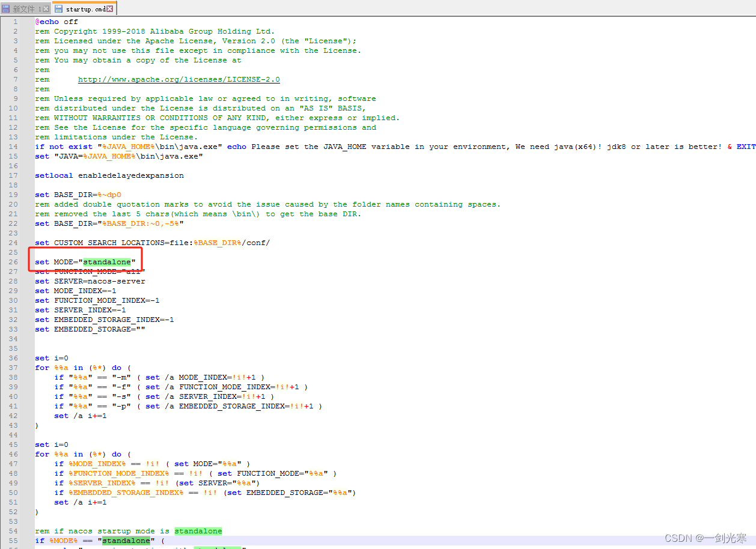
Task: Select the startup.cmd tab
Action: tap(85, 8)
